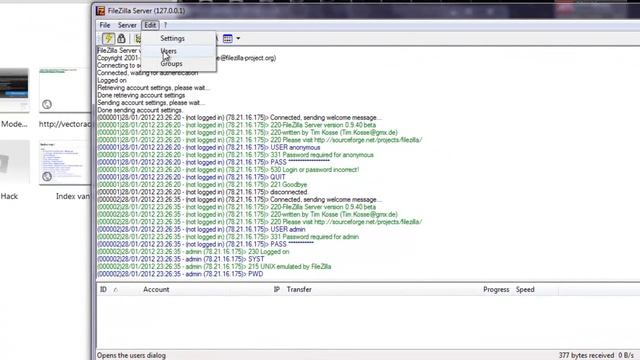The width and height of the screenshot is (640, 360).
Task: Click the 'USER anonymous' log line
Action: coord(209,147)
